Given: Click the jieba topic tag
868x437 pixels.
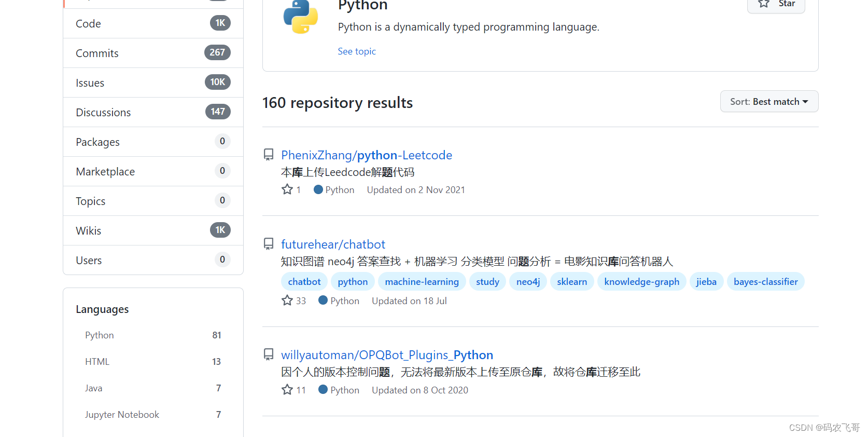Looking at the screenshot, I should coord(706,281).
